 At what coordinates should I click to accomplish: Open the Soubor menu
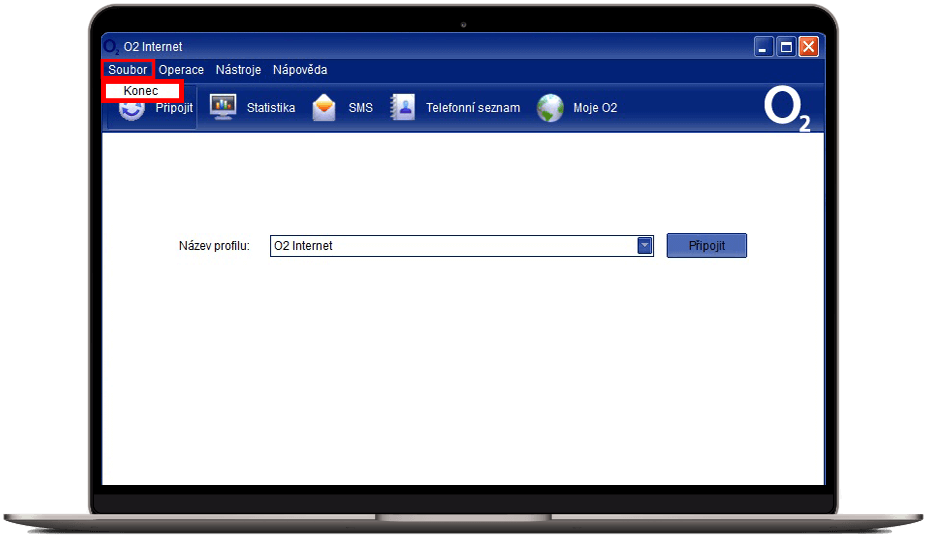(128, 70)
